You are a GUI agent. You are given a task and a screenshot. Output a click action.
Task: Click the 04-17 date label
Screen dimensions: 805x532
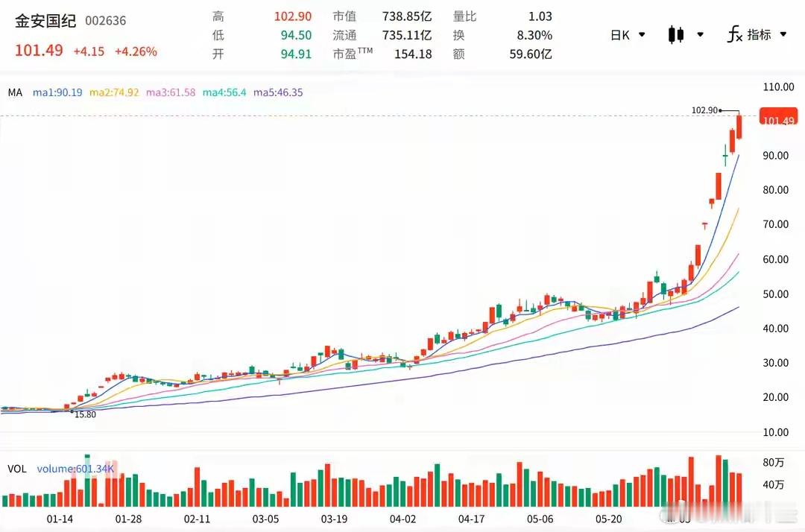click(x=471, y=519)
